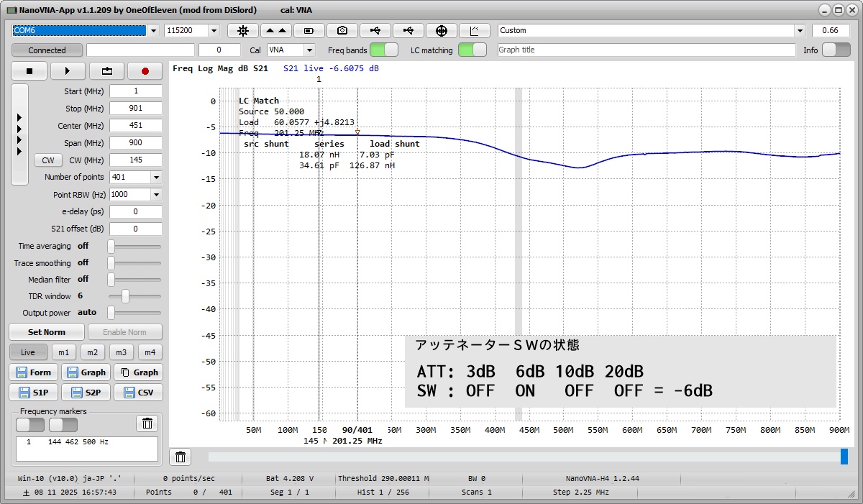Open settings with the gear icon
The height and width of the screenshot is (504, 863).
point(243,31)
